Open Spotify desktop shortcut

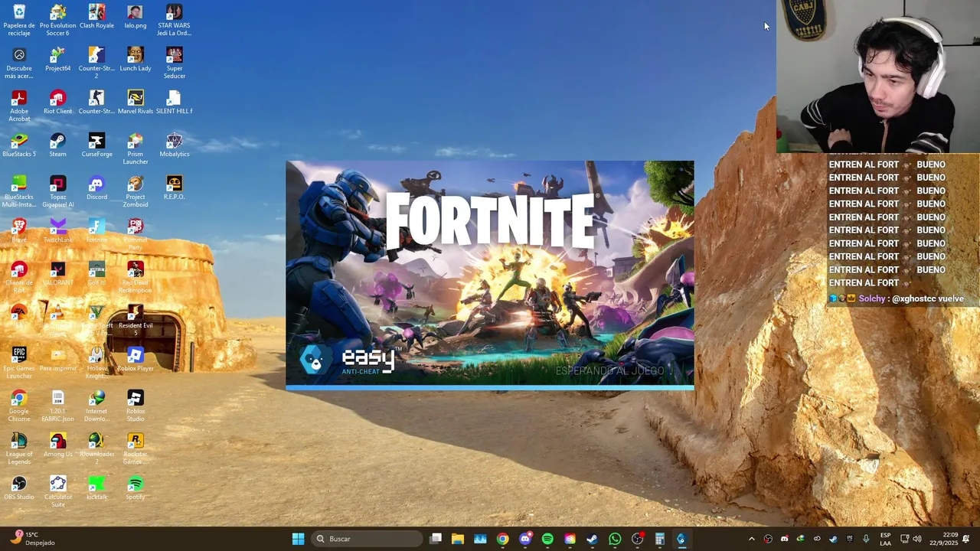pos(136,488)
